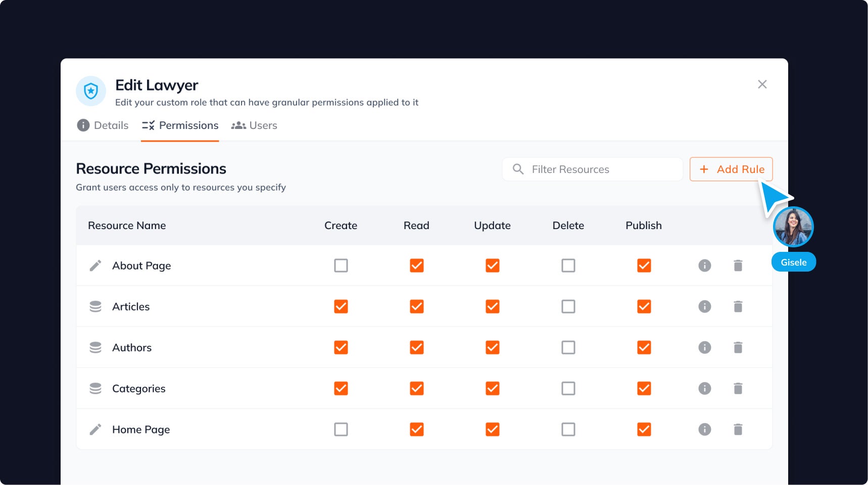Open info for About Page rule
This screenshot has height=485, width=868.
click(705, 266)
